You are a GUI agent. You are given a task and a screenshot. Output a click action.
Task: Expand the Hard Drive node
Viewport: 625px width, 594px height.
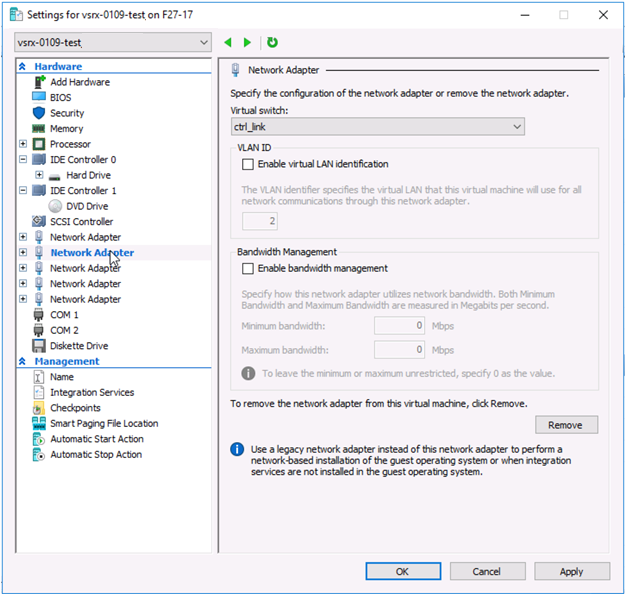tap(39, 175)
